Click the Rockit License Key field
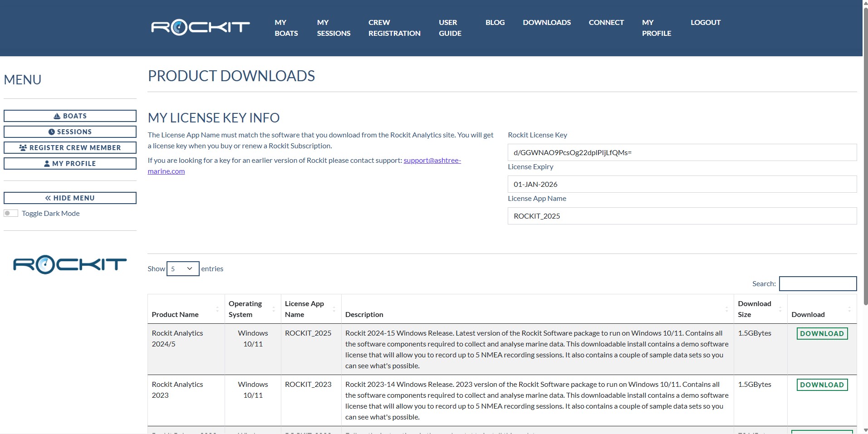 coord(682,153)
